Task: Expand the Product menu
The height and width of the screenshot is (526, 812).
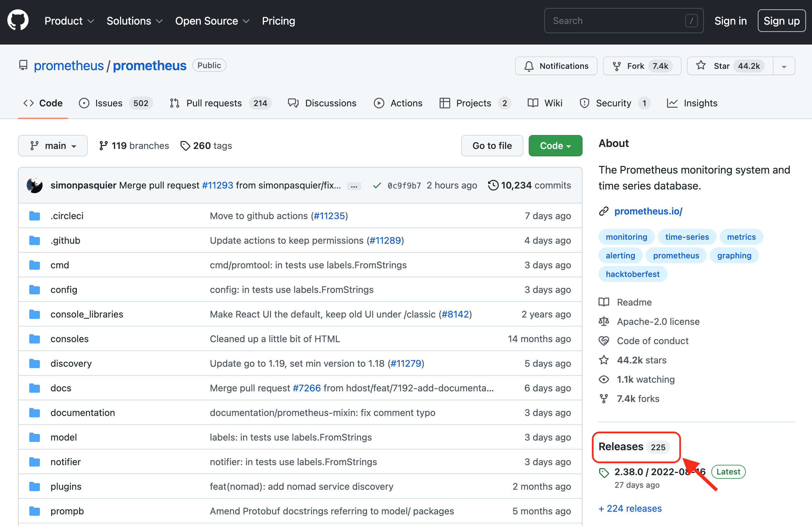Action: point(69,21)
